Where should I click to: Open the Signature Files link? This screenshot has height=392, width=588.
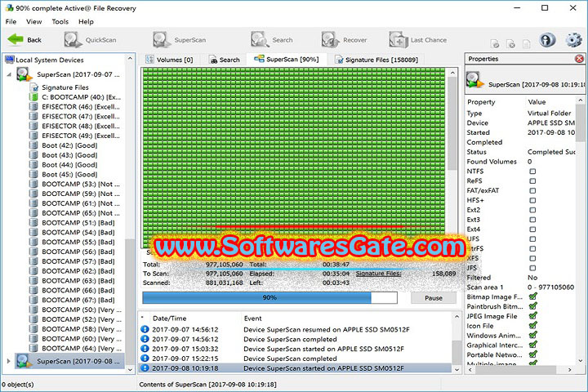pyautogui.click(x=378, y=274)
